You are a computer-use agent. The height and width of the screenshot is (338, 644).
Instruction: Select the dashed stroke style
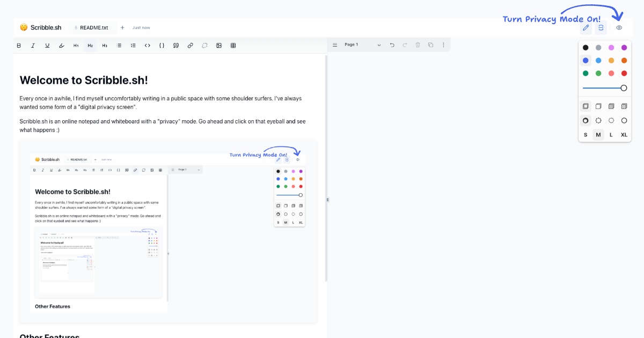pyautogui.click(x=598, y=121)
